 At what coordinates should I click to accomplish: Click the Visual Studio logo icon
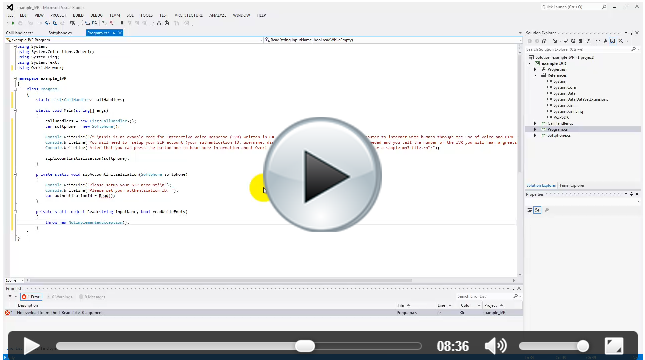[10, 7]
